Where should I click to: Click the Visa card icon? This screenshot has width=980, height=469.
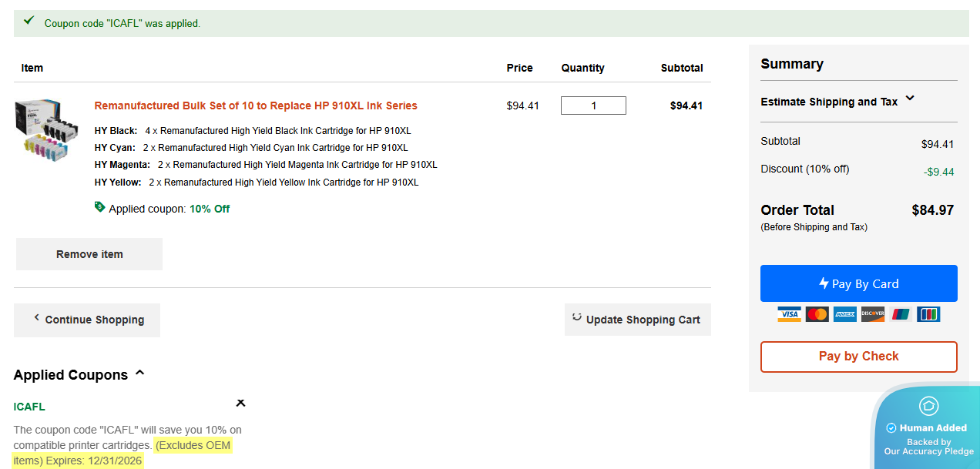pos(789,314)
